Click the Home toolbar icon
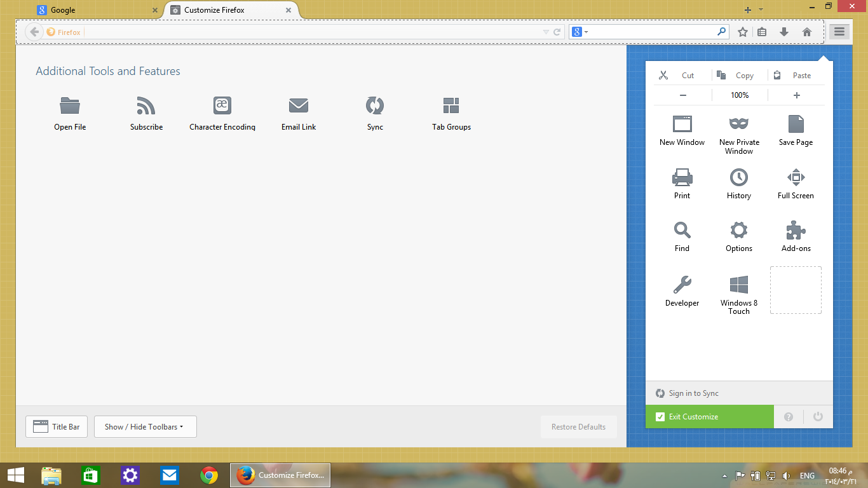The width and height of the screenshot is (868, 488). [x=807, y=32]
